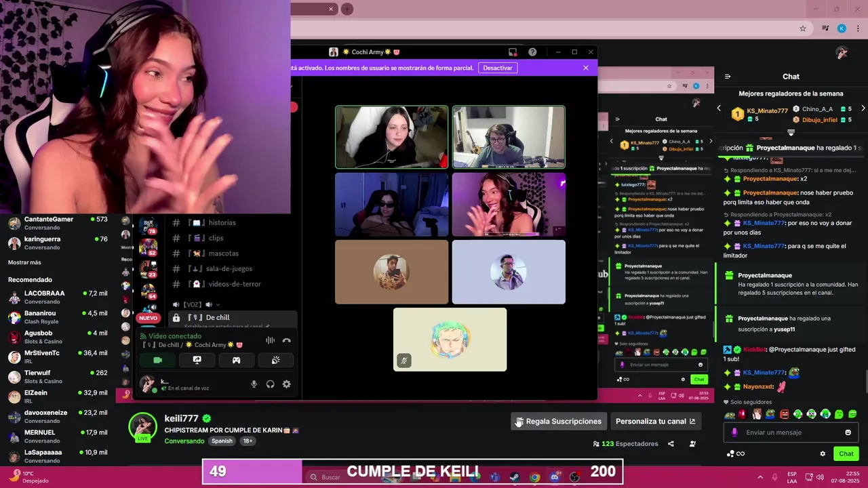Open the clips channel

point(215,238)
